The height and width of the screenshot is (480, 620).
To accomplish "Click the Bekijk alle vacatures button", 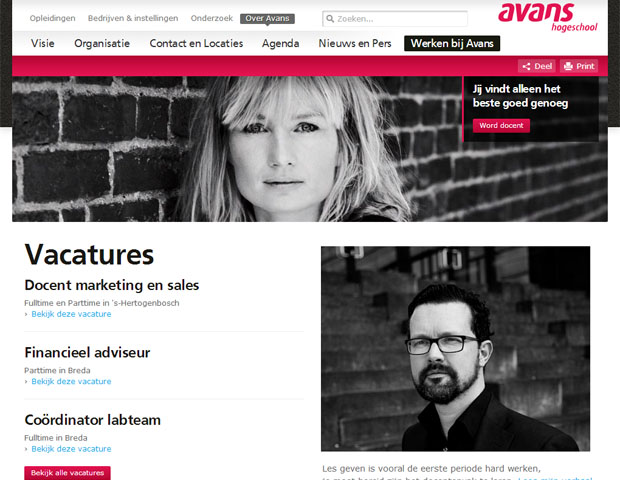I will pos(68,473).
